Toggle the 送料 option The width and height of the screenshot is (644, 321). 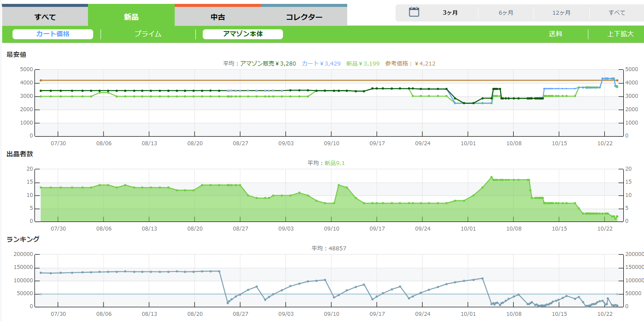tap(556, 34)
